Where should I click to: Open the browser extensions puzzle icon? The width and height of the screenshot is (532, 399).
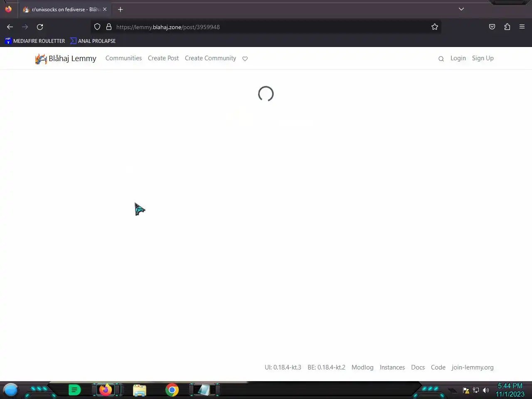507,27
